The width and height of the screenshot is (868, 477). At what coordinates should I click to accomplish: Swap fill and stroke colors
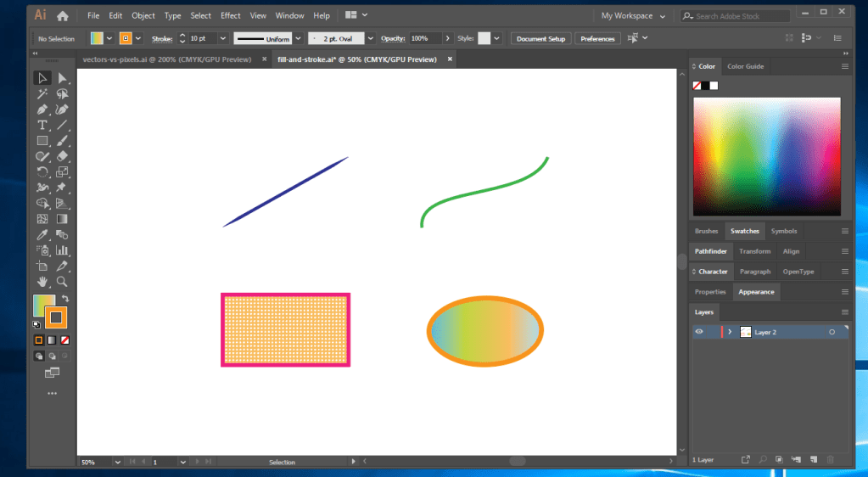point(65,299)
